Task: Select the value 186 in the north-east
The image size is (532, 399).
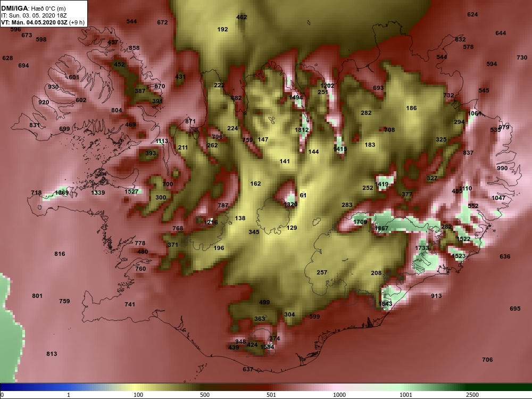Action: tap(411, 108)
